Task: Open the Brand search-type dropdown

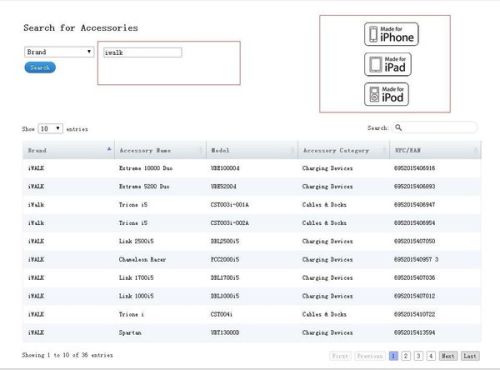Action: (x=59, y=52)
